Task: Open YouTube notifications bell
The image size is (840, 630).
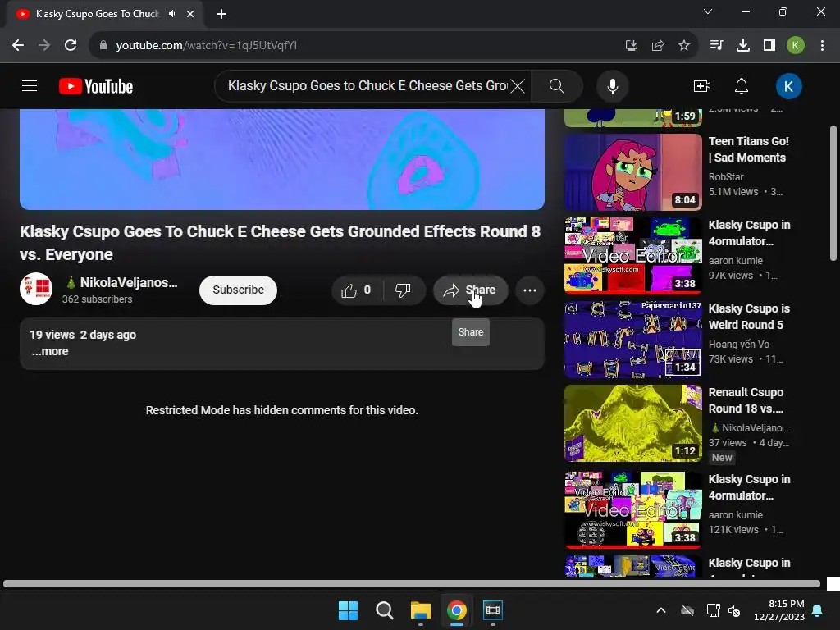Action: coord(742,86)
